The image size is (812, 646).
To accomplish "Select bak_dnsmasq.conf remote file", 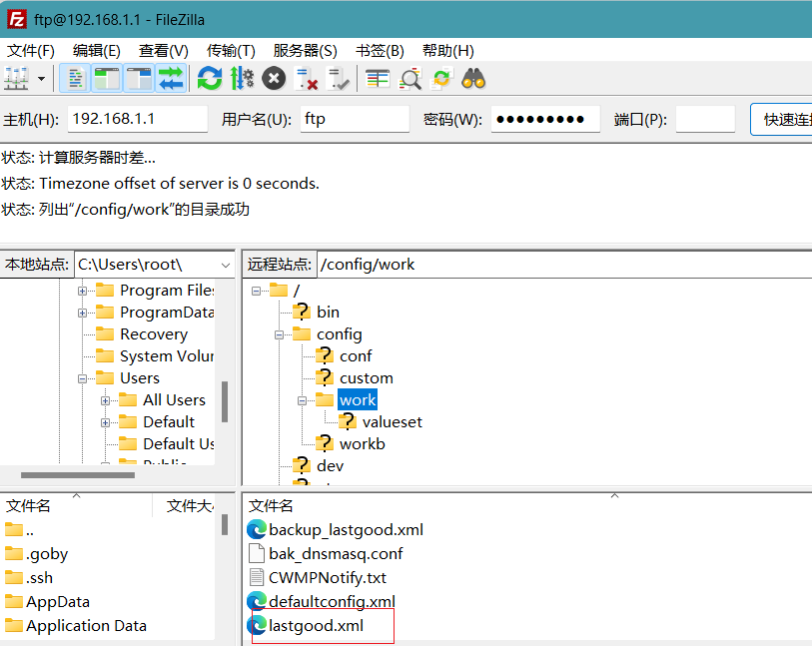I will pos(335,554).
